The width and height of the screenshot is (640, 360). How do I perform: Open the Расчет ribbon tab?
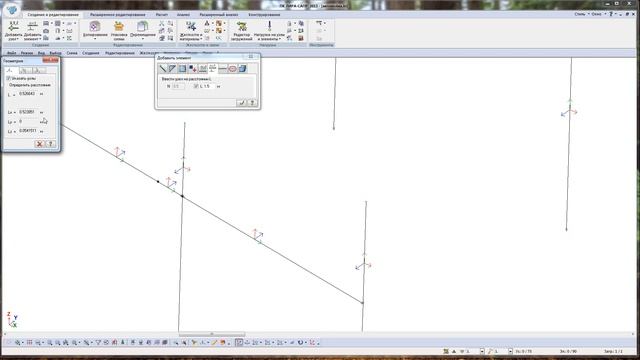[x=162, y=15]
